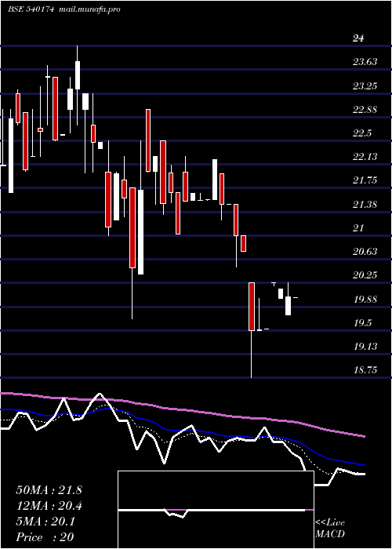
Task: Click inside the MACD indicator box
Action: coord(216,510)
